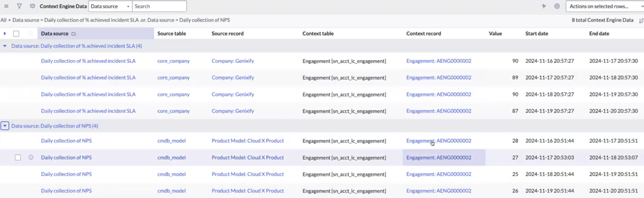Sort by Context record column header
This screenshot has height=198, width=644.
point(424,34)
